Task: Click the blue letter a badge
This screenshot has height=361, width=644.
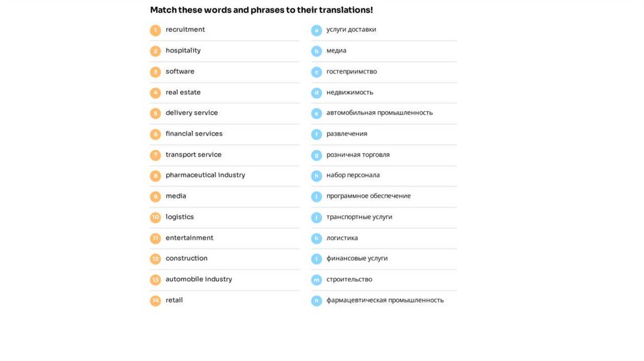Action: pos(316,30)
